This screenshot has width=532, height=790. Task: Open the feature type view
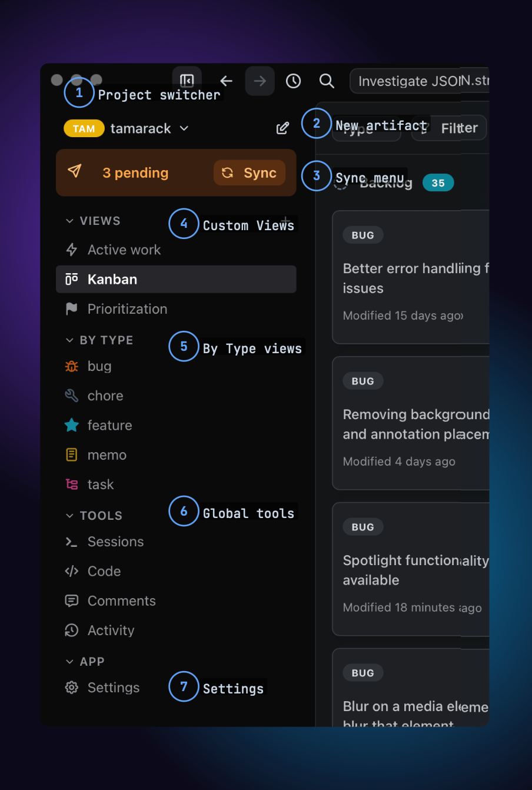coord(176,425)
